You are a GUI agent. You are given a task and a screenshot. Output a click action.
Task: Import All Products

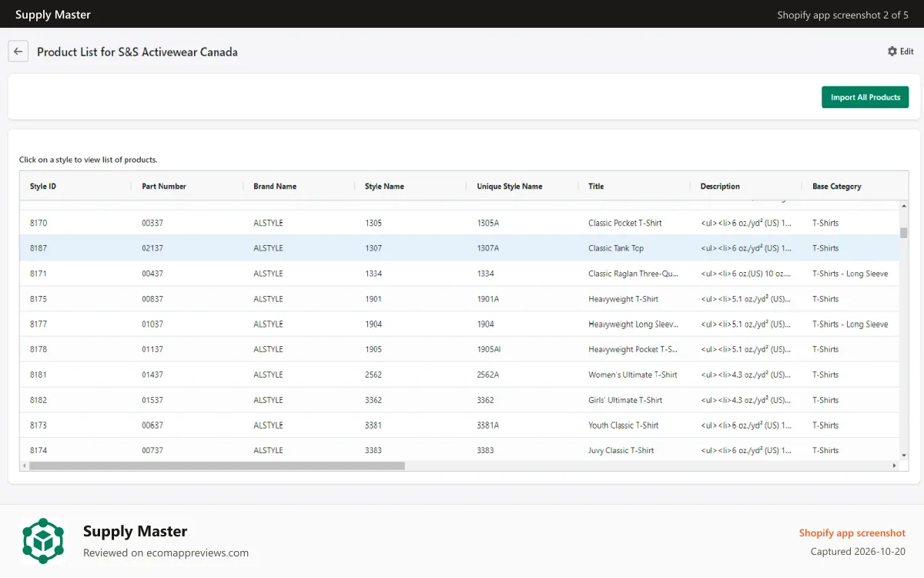[865, 97]
